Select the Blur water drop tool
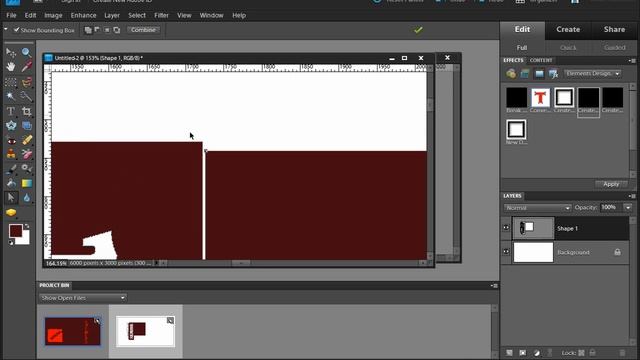Image resolution: width=640 pixels, height=360 pixels. [27, 198]
